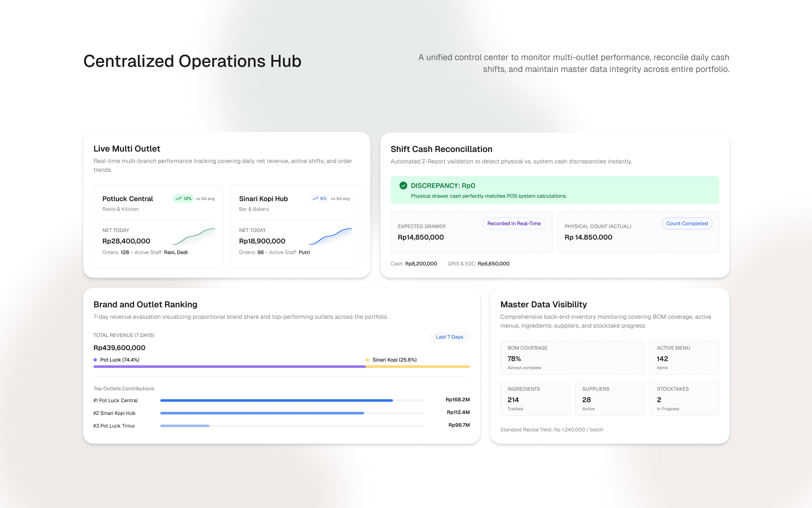
Task: Click the Orders 128 count
Action: 125,252
